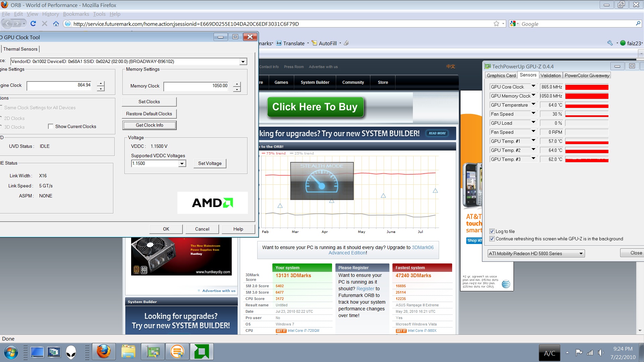The height and width of the screenshot is (362, 644).
Task: Click the GPU Core Clock red graph bar
Action: 587,87
